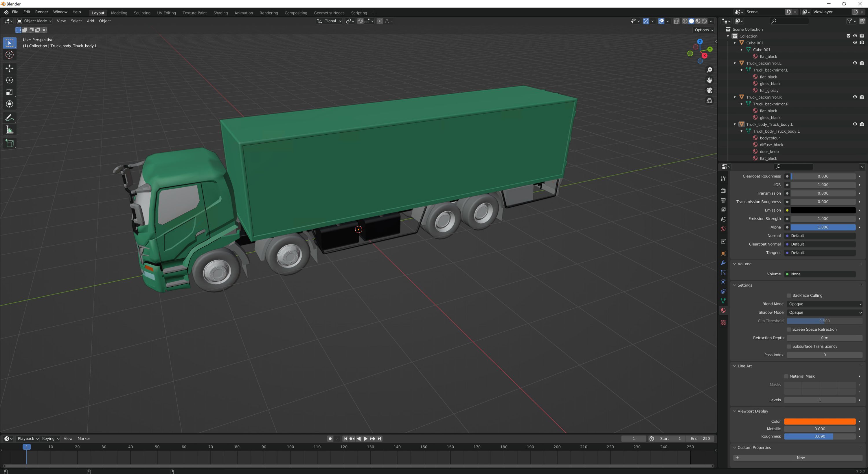Switch to rendered viewport shading
The width and height of the screenshot is (868, 474).
click(704, 21)
